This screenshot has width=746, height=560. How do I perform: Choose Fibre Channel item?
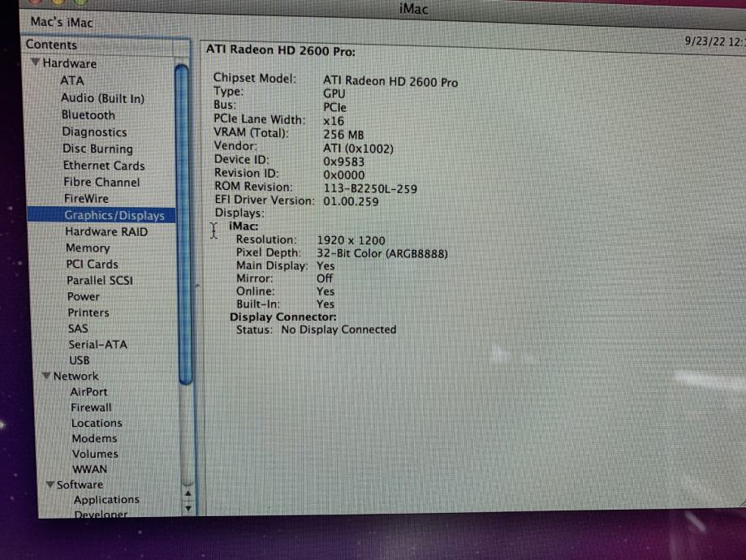click(x=101, y=182)
